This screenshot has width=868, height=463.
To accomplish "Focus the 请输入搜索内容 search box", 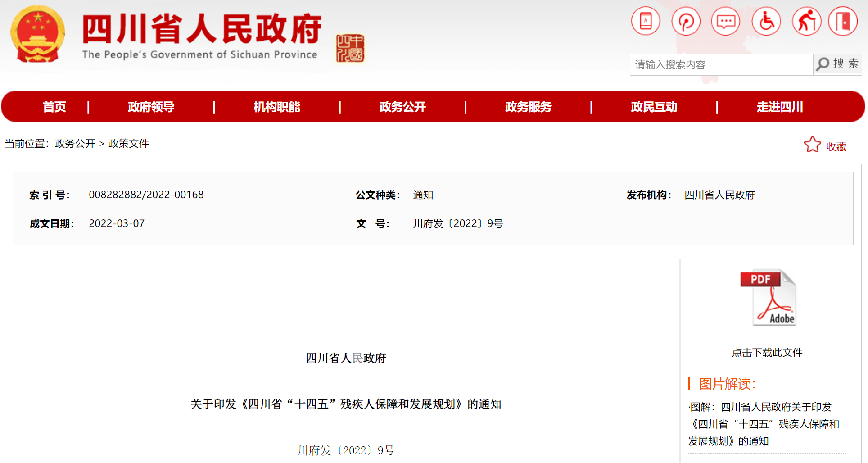I will [721, 65].
